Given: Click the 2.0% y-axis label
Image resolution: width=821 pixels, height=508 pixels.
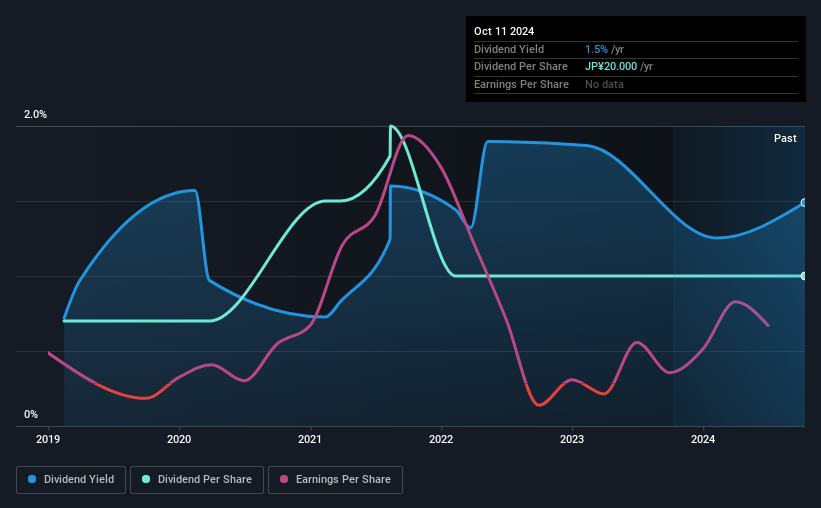Looking at the screenshot, I should coord(35,114).
